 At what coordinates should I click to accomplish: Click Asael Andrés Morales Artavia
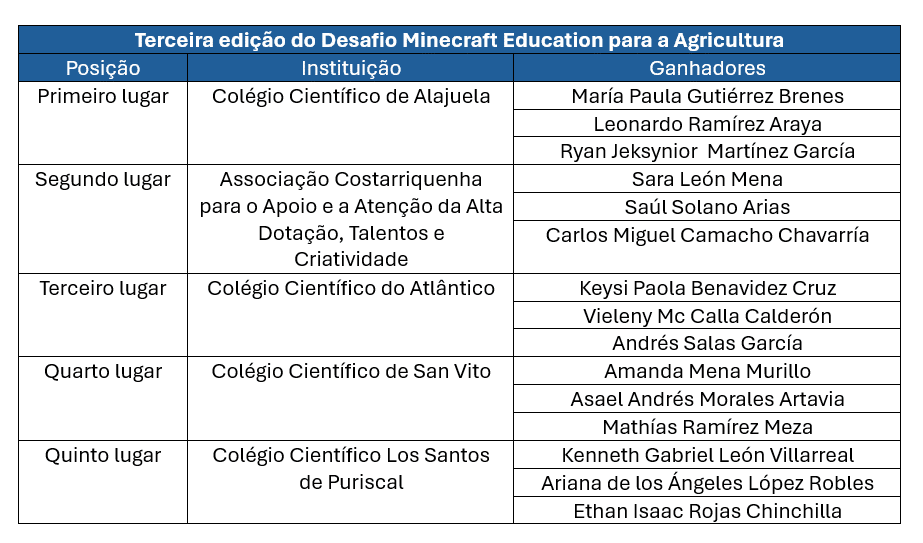707,399
